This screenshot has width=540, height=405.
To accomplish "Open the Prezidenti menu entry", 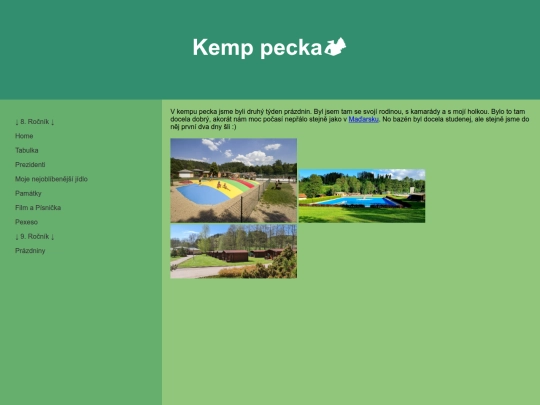I will coord(30,165).
